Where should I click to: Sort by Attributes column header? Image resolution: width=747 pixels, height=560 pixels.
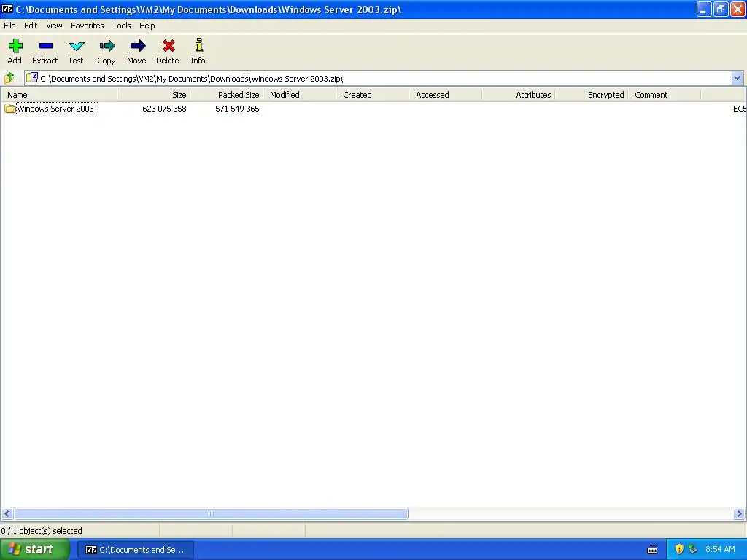518,95
